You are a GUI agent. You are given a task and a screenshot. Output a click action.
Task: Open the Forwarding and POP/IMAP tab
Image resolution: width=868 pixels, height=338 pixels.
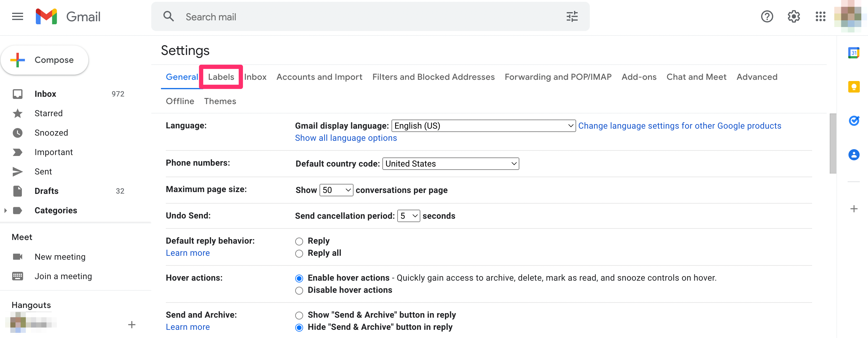(x=558, y=77)
